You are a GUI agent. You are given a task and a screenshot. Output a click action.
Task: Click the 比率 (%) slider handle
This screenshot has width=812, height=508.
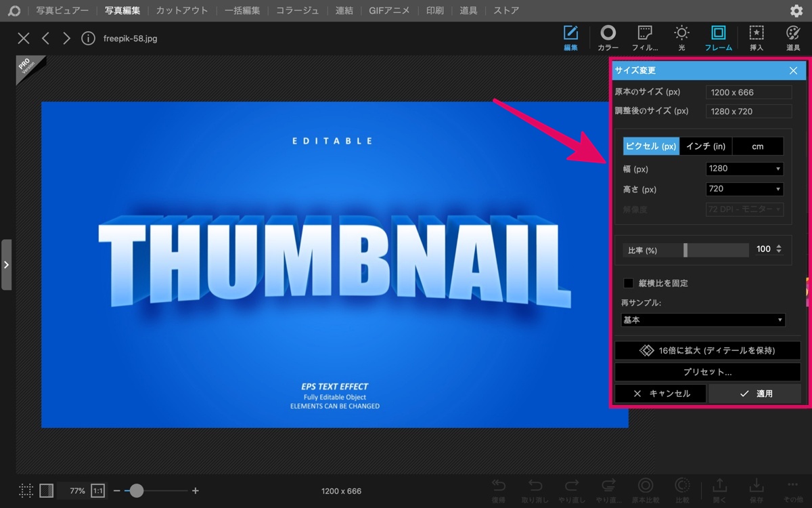(x=685, y=250)
